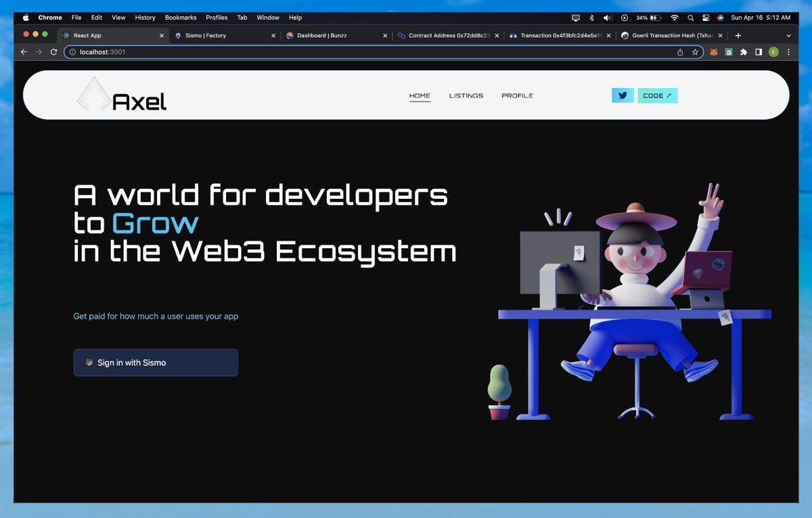The image size is (812, 518).
Task: Click the 3D developer illustration
Action: [x=629, y=302]
